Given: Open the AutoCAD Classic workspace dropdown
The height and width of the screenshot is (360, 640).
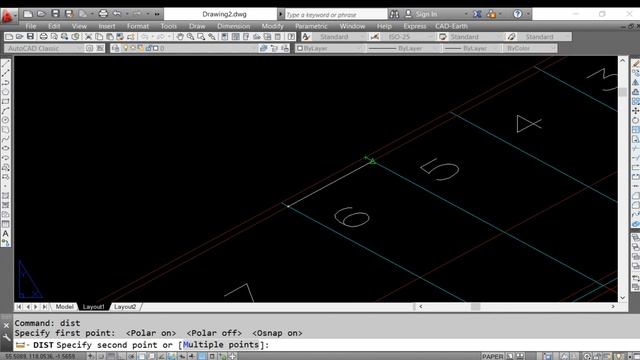Looking at the screenshot, I should point(44,48).
